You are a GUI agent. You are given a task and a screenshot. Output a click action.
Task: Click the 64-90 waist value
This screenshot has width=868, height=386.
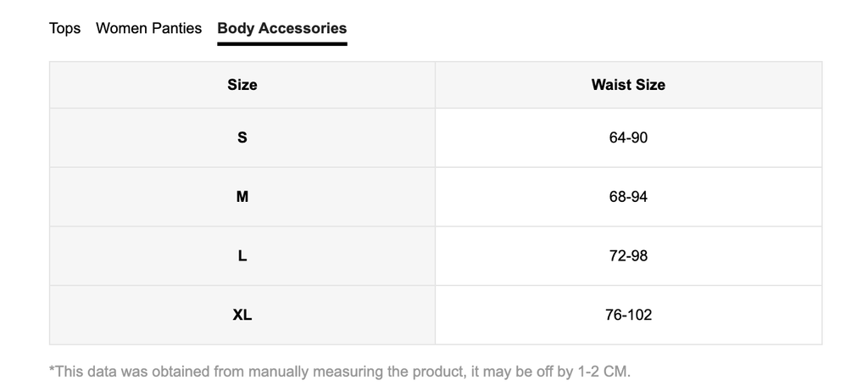pyautogui.click(x=628, y=137)
